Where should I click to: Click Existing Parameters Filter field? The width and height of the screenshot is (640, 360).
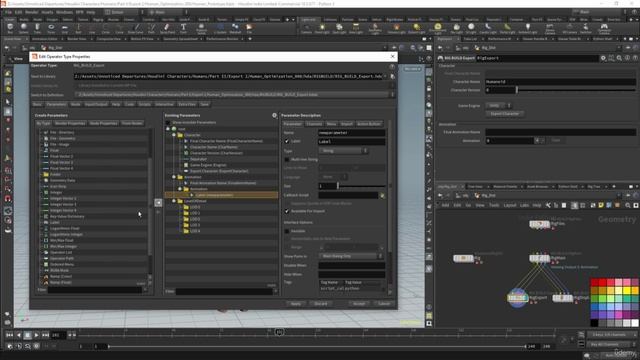tap(224, 291)
